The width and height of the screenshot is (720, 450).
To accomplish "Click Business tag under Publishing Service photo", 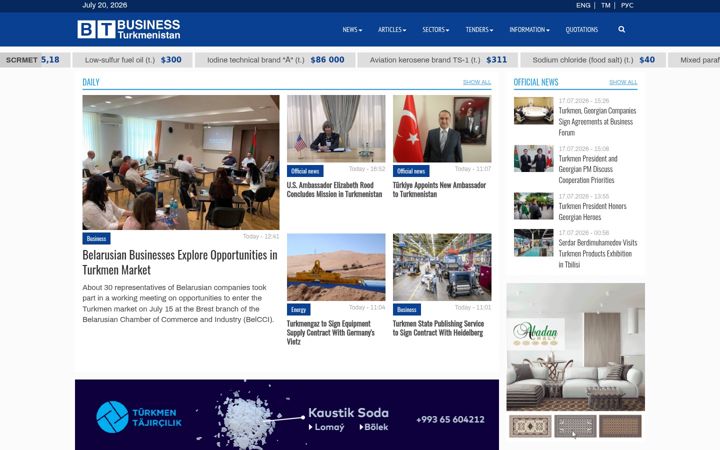I will [407, 309].
